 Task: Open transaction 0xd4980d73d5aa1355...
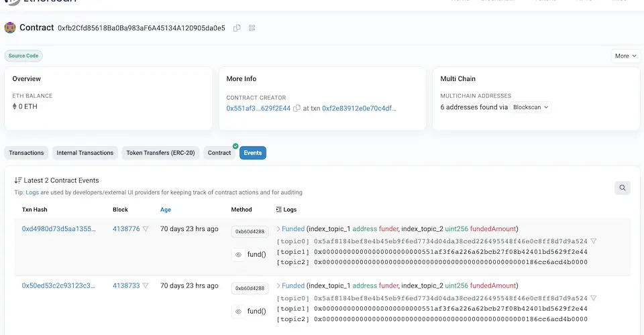tap(59, 228)
